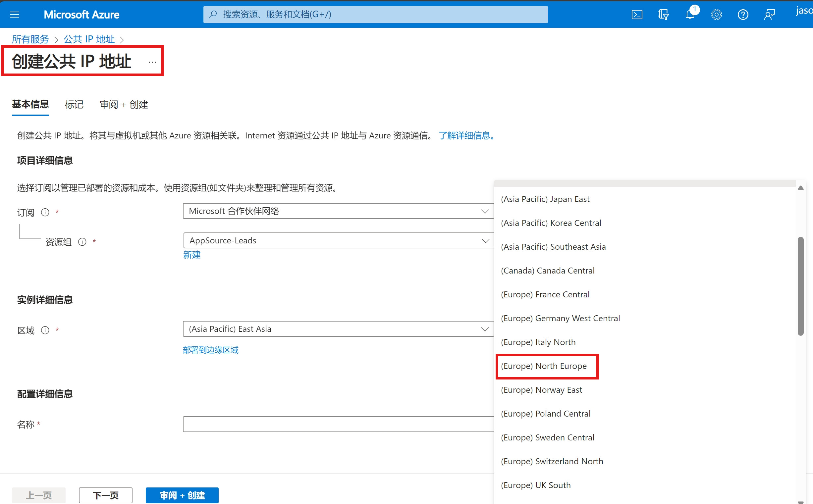Select (Europe) Norway East
Screen dimensions: 813x504
645,390
